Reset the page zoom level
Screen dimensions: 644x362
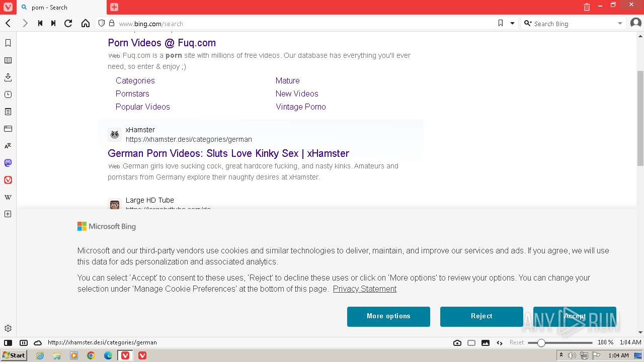pos(517,342)
